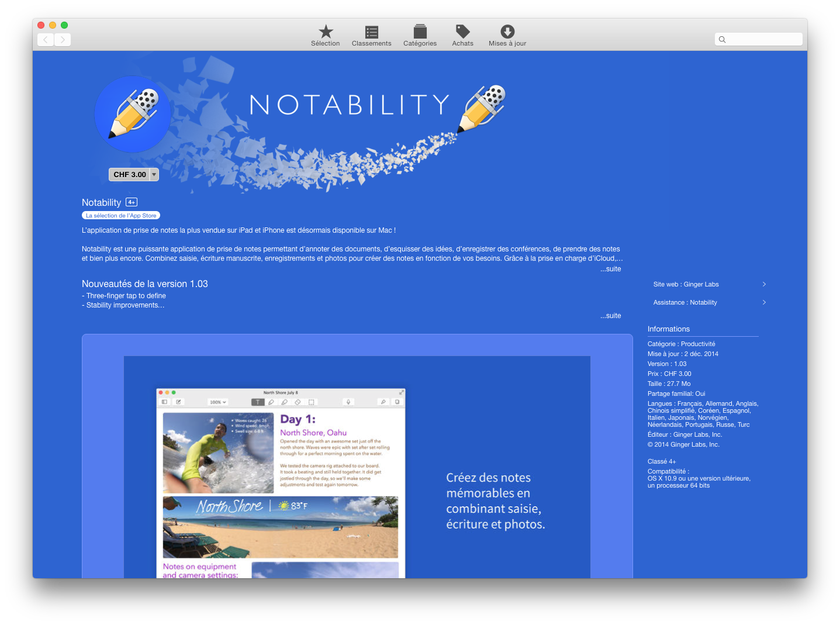The image size is (840, 625).
Task: Click the green fullscreen window button
Action: tap(64, 25)
